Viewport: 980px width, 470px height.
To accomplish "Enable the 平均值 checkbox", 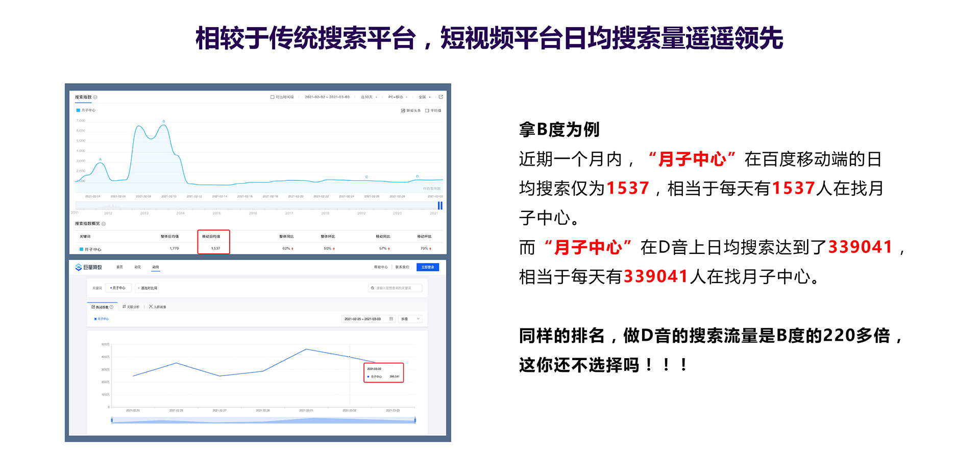I will (x=427, y=110).
